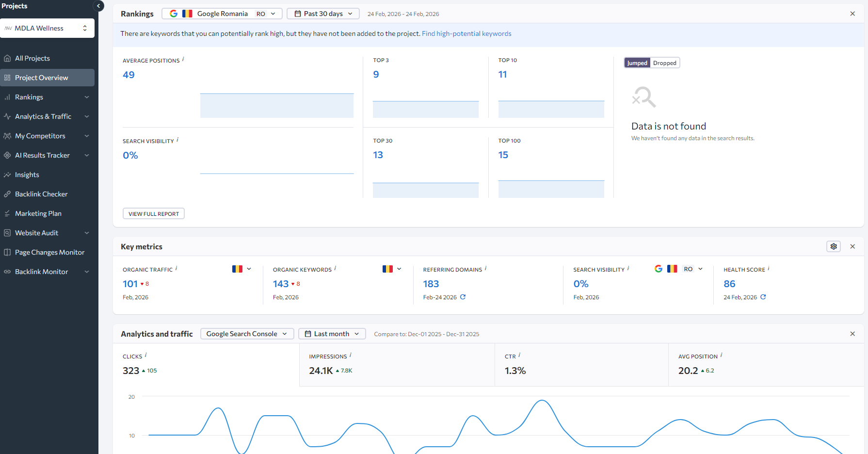Open Key metrics settings gear
868x454 pixels.
(x=834, y=246)
